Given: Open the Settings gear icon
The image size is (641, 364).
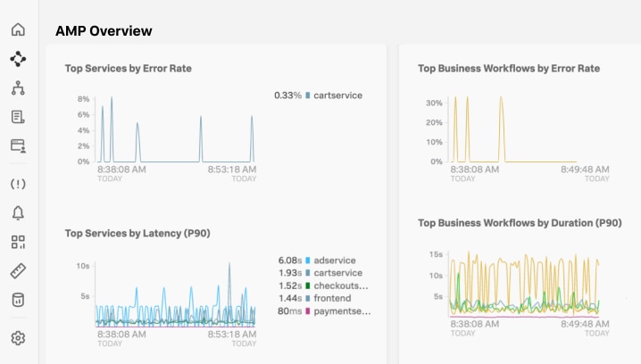Looking at the screenshot, I should (x=18, y=338).
